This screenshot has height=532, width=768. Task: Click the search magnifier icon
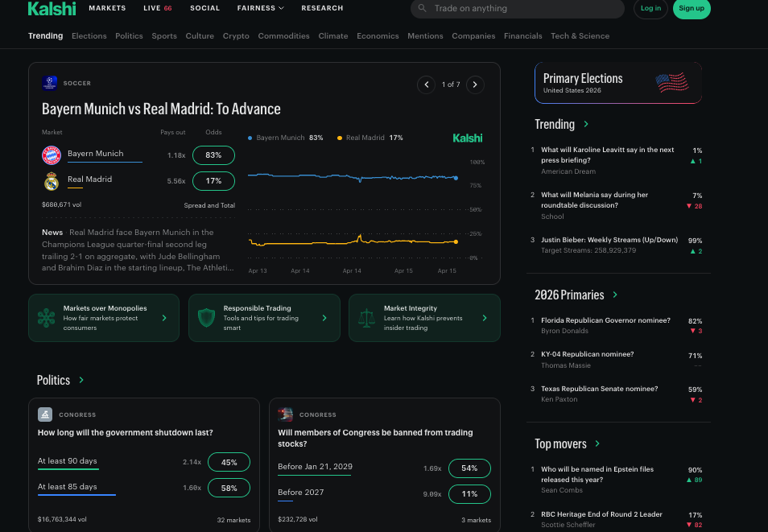coord(422,8)
